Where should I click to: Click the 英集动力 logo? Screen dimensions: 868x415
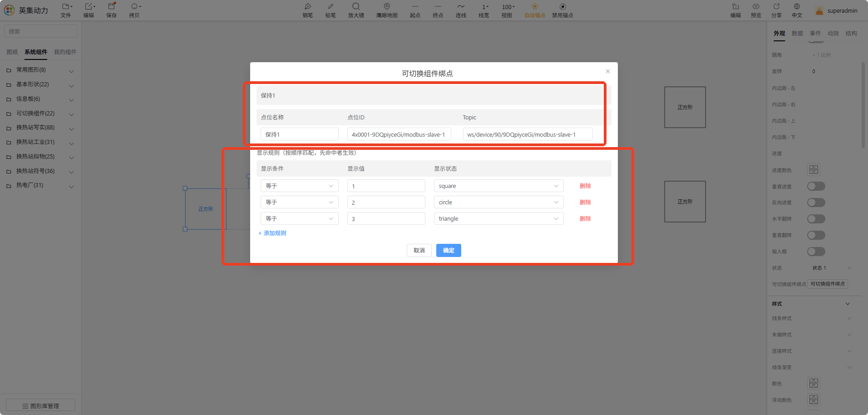click(26, 10)
